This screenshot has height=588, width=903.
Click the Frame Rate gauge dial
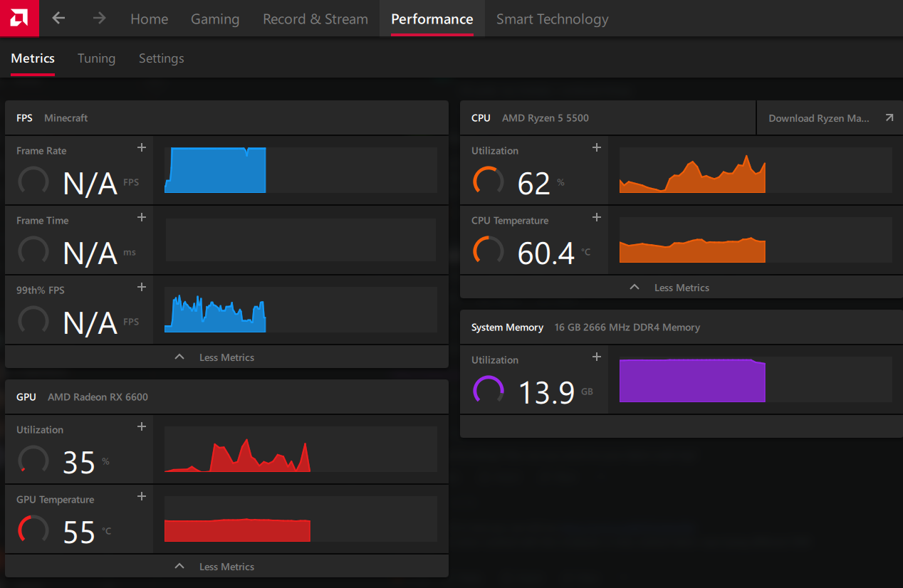point(33,182)
